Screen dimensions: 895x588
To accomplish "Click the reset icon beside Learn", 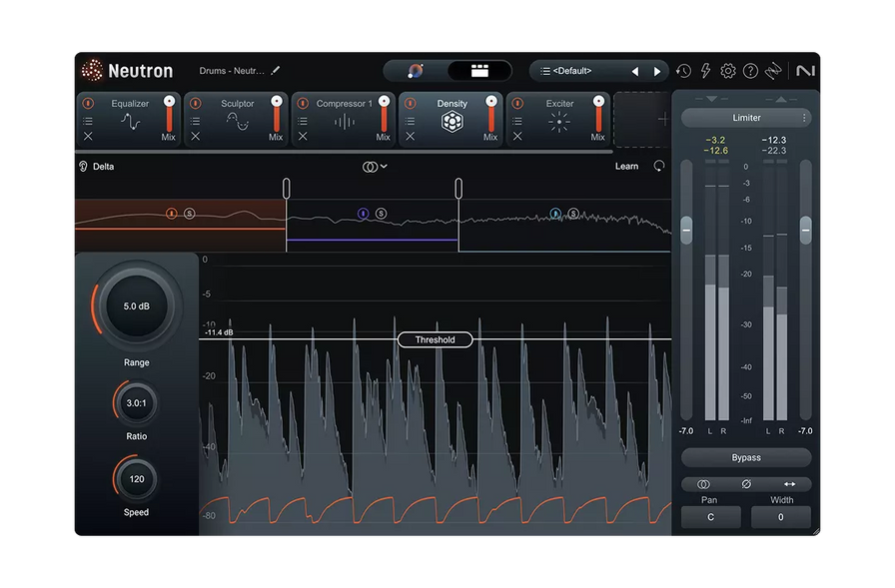I will 659,166.
